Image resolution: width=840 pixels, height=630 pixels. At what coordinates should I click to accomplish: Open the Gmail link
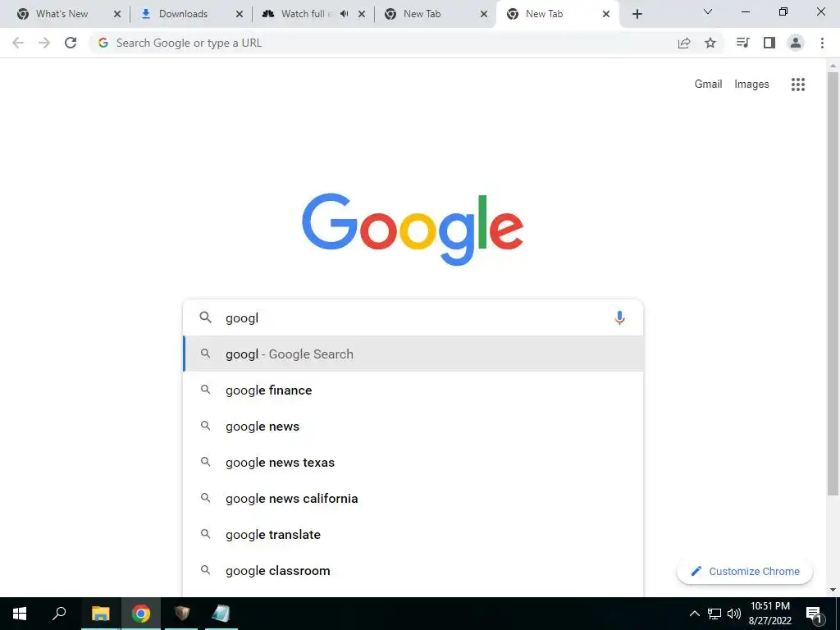pyautogui.click(x=708, y=84)
